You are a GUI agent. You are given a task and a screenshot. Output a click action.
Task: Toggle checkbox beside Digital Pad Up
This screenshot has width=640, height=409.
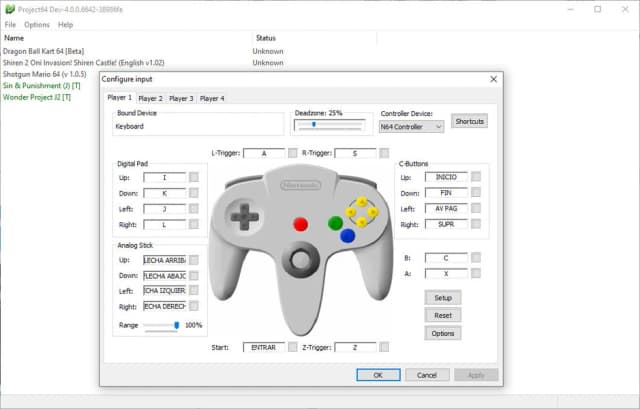(194, 177)
